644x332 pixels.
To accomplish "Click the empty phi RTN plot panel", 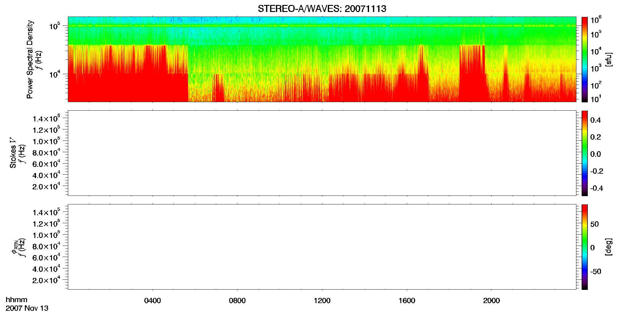I will coord(322,247).
